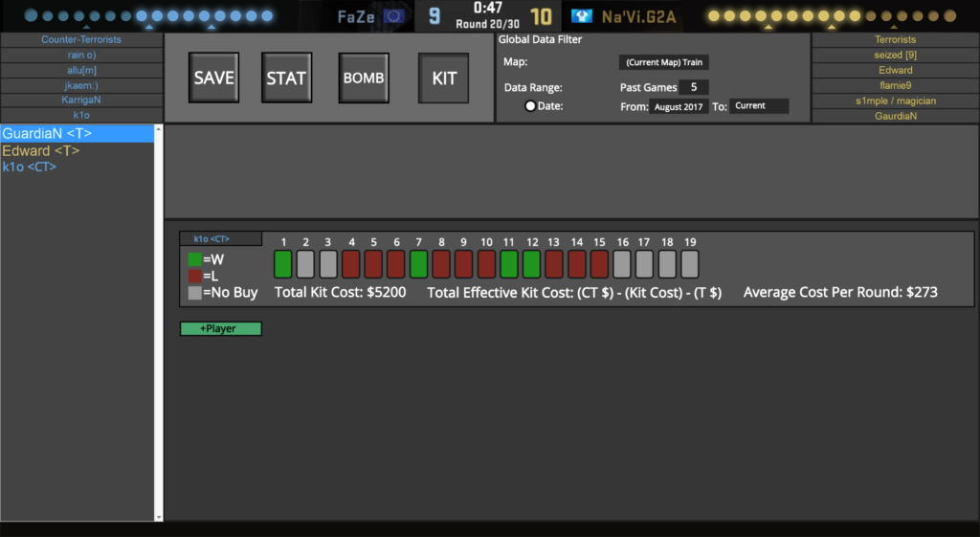This screenshot has width=980, height=537.
Task: Click the Total Effective Kit Cost formula
Action: pos(574,293)
